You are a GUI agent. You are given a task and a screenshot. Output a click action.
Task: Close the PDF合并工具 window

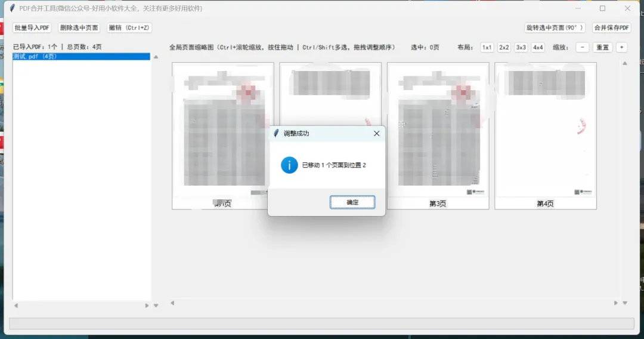[627, 8]
